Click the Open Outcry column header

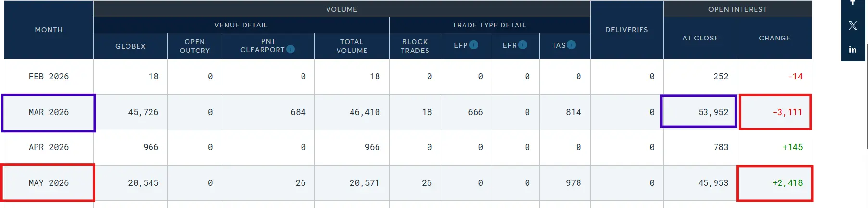[x=195, y=46]
